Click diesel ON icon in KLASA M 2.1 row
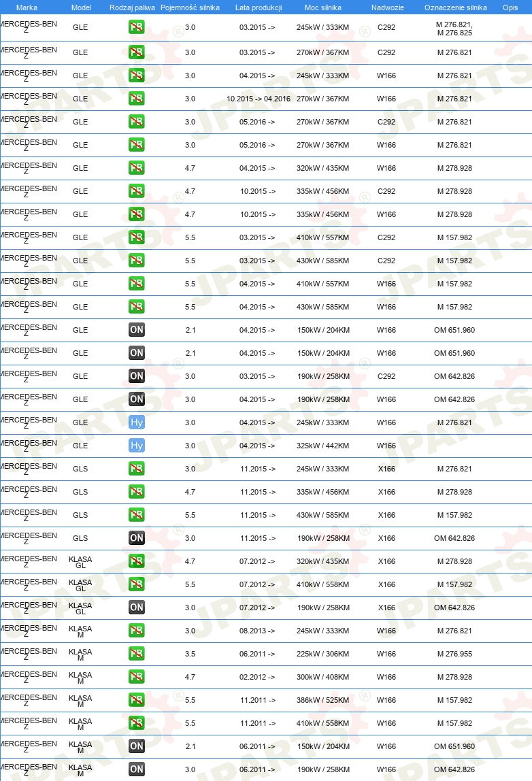Viewport: 532px width, 781px height. coord(137,746)
